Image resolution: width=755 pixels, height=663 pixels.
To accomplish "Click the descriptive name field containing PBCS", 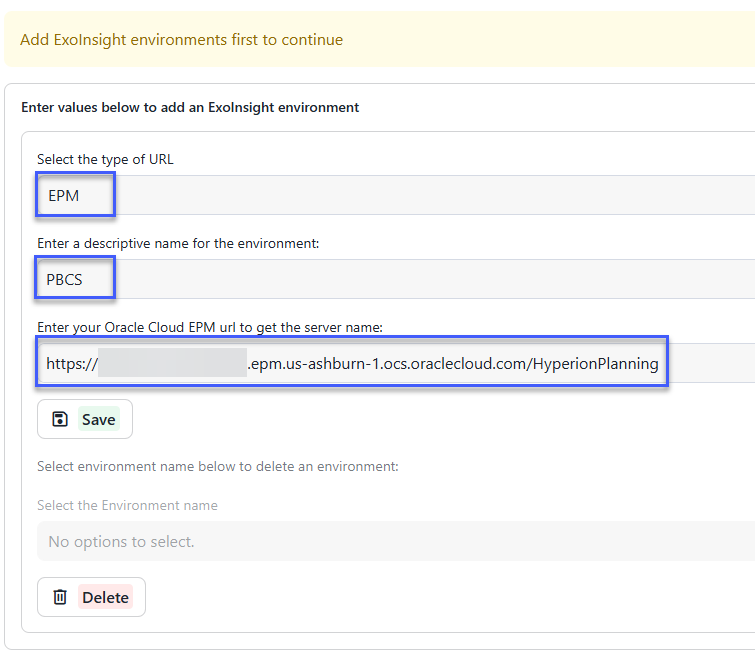I will click(x=396, y=279).
